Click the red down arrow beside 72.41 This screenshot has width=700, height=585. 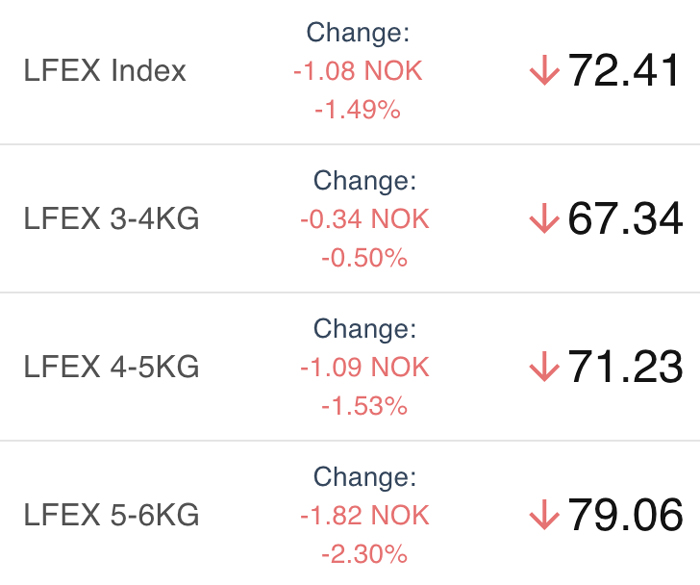click(544, 70)
